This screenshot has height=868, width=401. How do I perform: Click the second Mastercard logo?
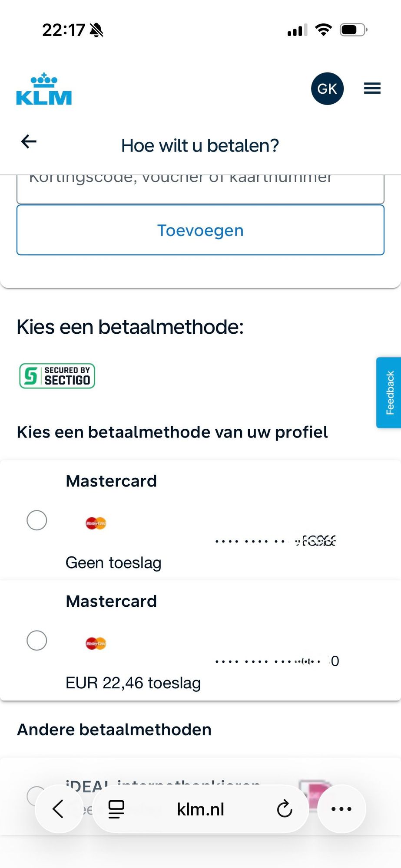point(96,643)
